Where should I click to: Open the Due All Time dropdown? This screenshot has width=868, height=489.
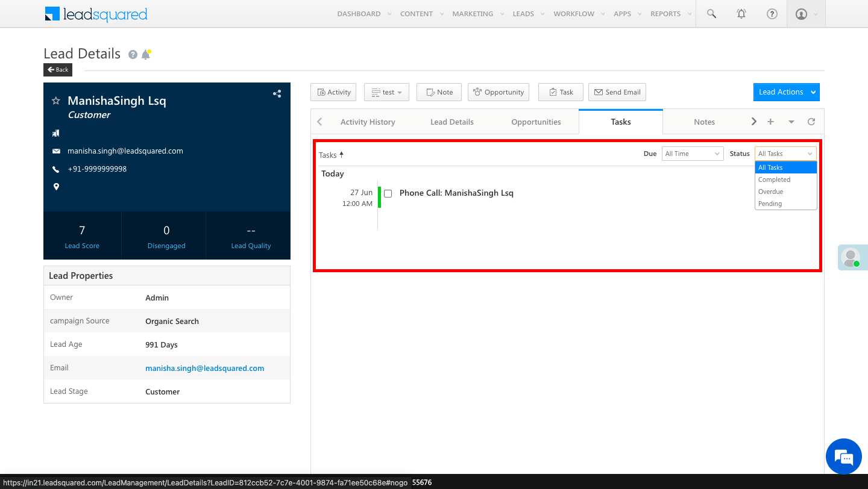point(693,154)
